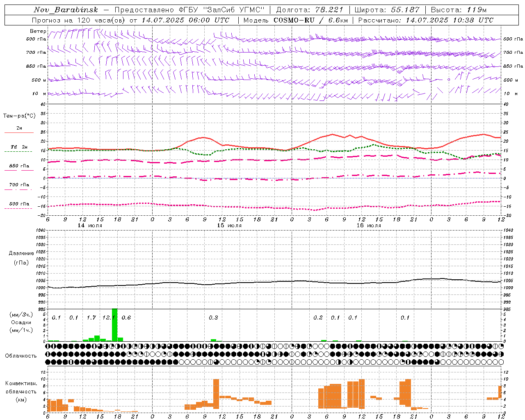The image size is (525, 420).
Task: Click the 'Рассчитано: 14.07.2025 10:38 UTC' timestamp
Action: 426,20
